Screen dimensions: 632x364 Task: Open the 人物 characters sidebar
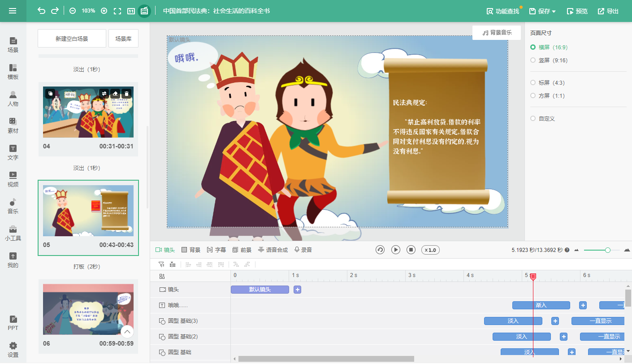tap(13, 99)
